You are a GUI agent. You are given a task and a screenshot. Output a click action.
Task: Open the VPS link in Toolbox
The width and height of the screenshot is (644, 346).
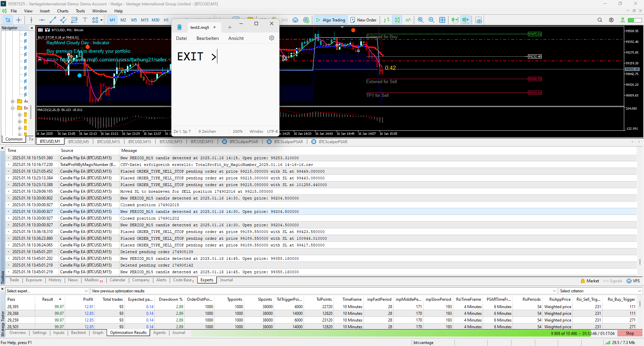click(633, 281)
